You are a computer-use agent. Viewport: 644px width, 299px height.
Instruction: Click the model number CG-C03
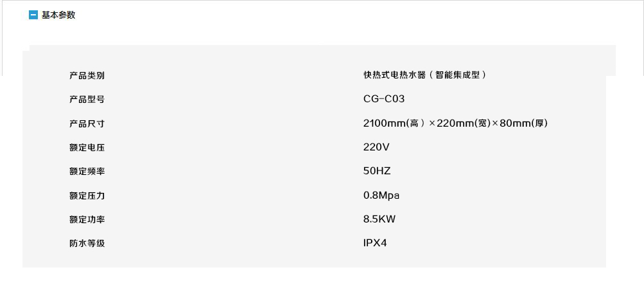(383, 99)
